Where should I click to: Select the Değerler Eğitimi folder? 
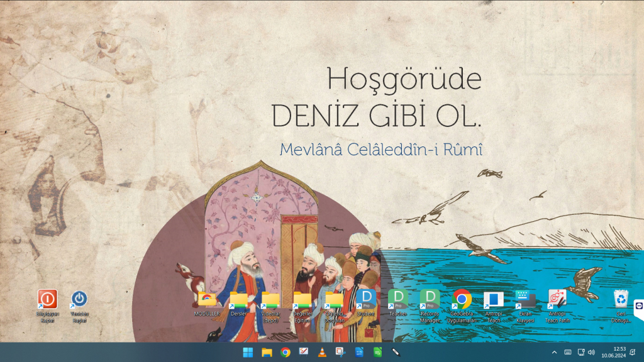303,299
